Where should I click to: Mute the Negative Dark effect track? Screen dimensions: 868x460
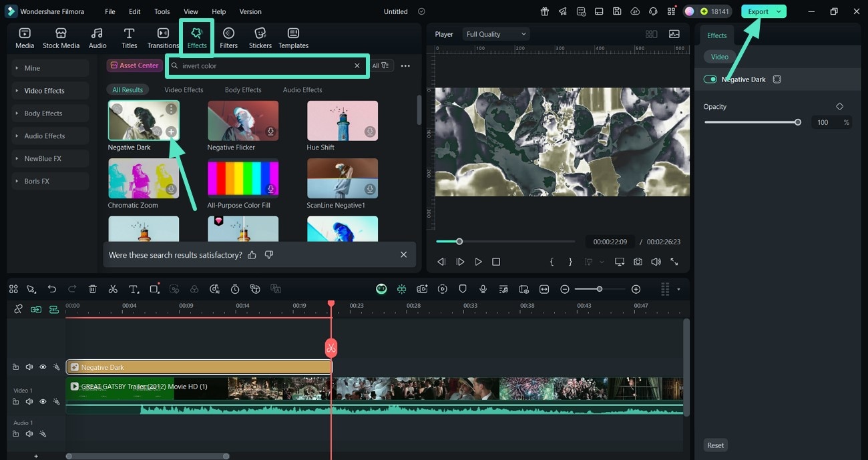29,367
